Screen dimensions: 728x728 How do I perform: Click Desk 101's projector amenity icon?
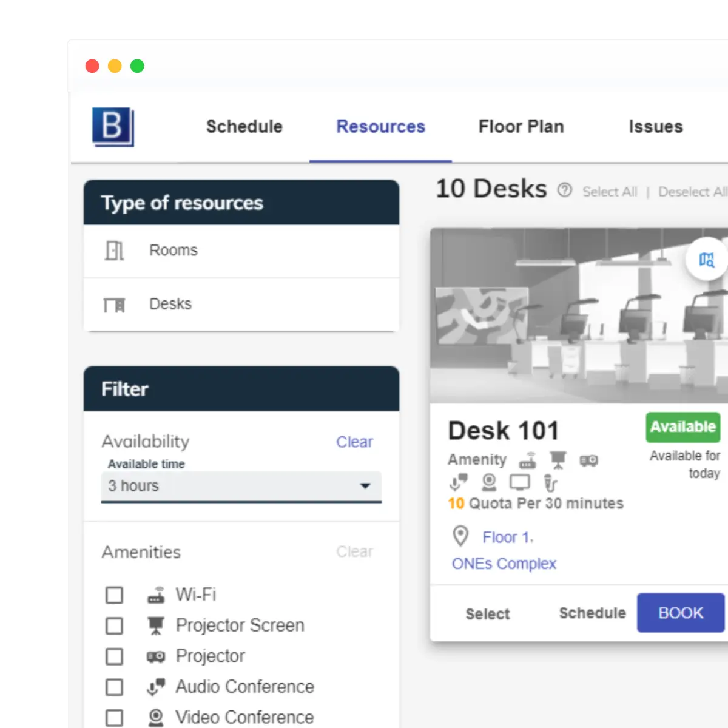click(x=588, y=459)
